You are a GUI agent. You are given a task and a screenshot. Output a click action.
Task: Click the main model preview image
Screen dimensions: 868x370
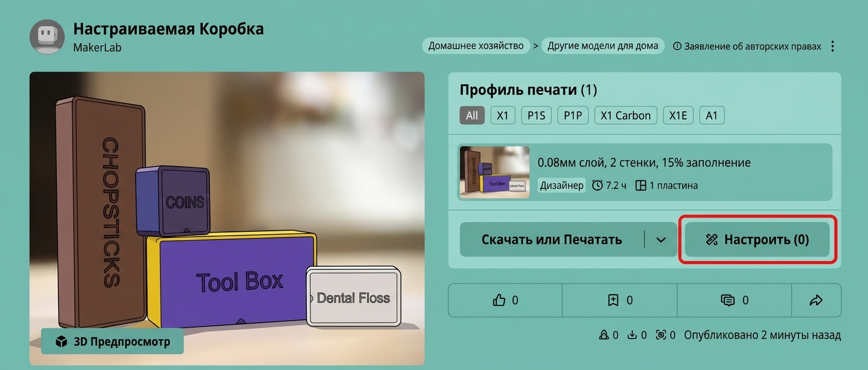[227, 219]
